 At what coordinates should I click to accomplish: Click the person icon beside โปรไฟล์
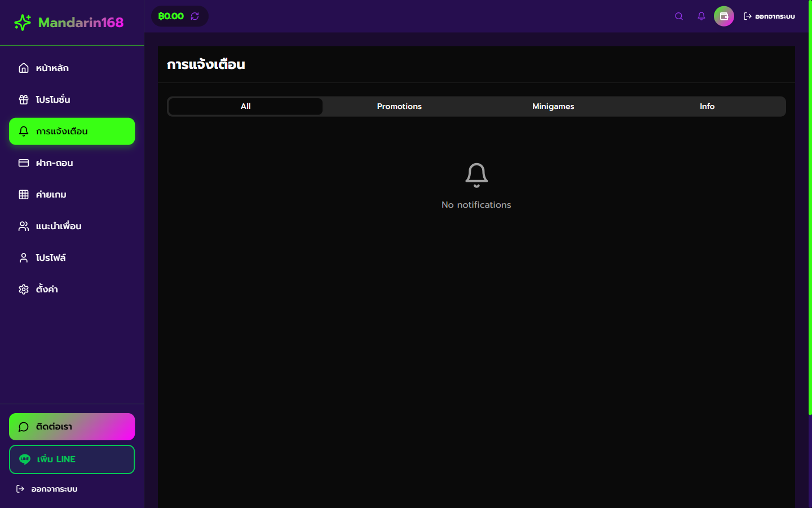pyautogui.click(x=24, y=258)
